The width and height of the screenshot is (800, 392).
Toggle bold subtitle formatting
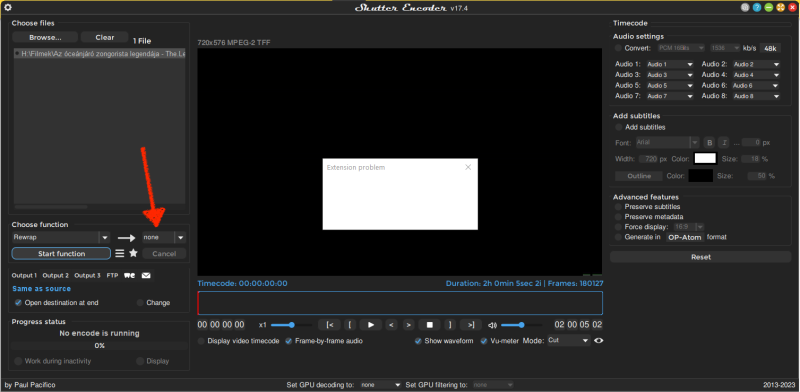[x=709, y=142]
